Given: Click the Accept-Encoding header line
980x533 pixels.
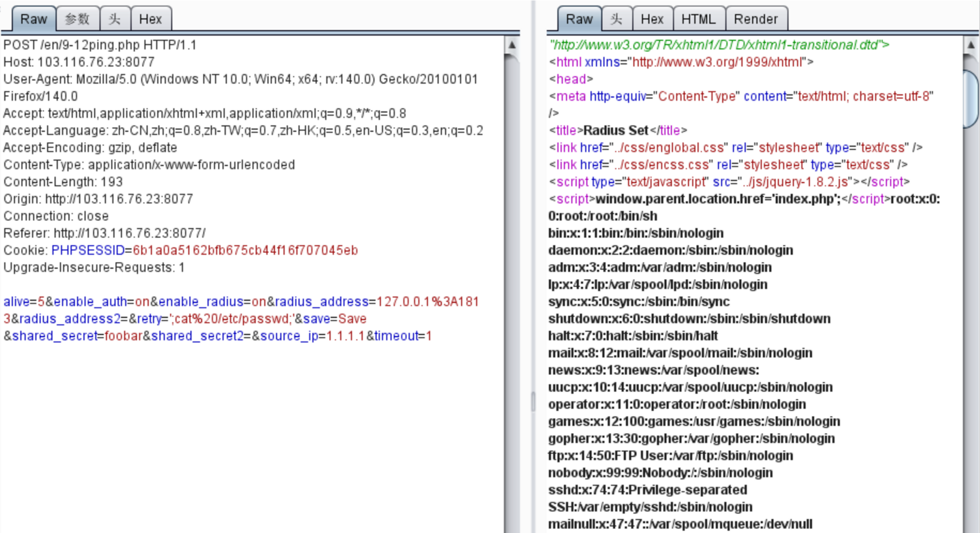Looking at the screenshot, I should pyautogui.click(x=90, y=148).
